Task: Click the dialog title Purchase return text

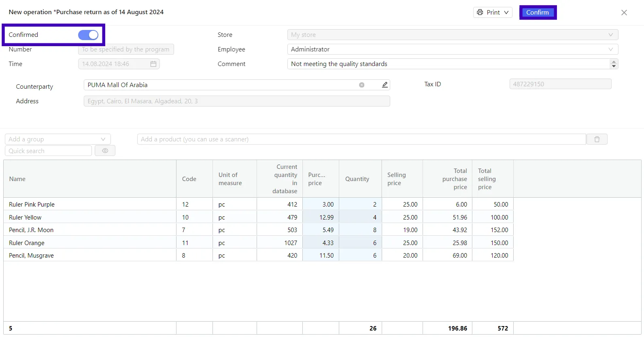Action: click(x=86, y=12)
